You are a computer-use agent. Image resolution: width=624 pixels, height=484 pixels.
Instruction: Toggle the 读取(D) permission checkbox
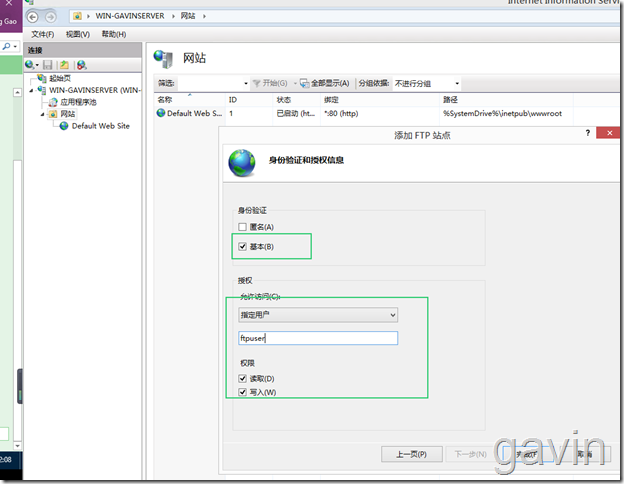(x=242, y=378)
